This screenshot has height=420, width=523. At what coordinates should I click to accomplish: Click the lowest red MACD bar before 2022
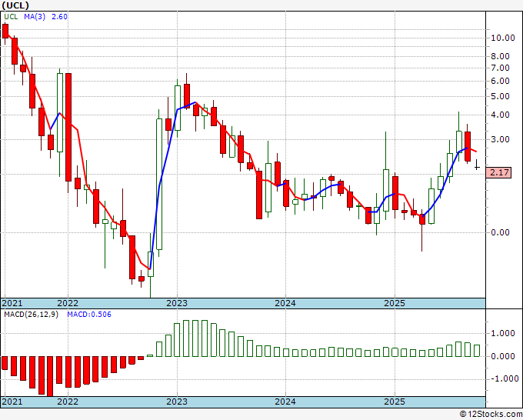pyautogui.click(x=50, y=376)
